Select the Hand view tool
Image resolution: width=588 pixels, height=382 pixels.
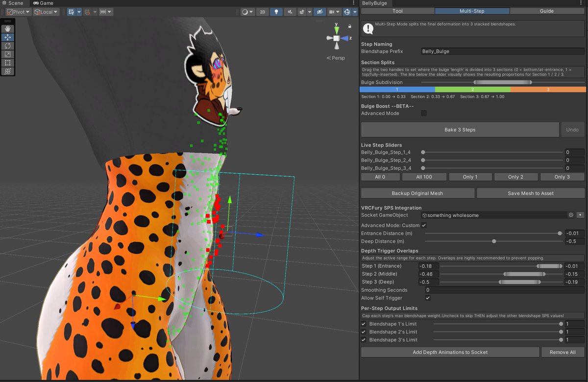(8, 28)
